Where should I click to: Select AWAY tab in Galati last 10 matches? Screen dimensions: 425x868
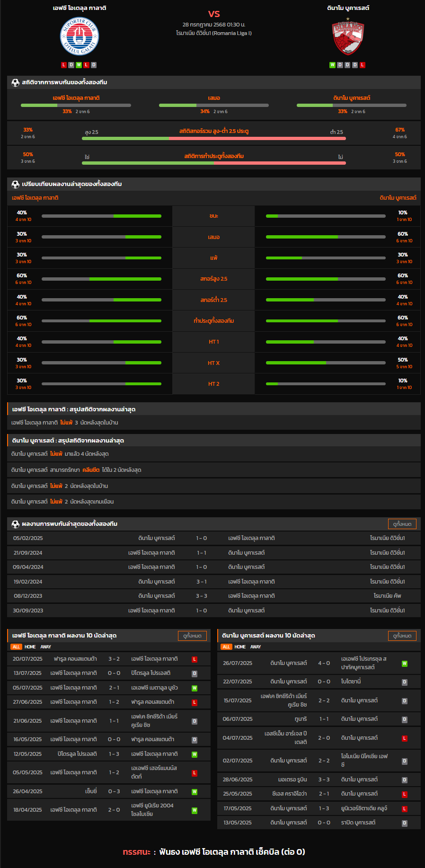click(45, 647)
